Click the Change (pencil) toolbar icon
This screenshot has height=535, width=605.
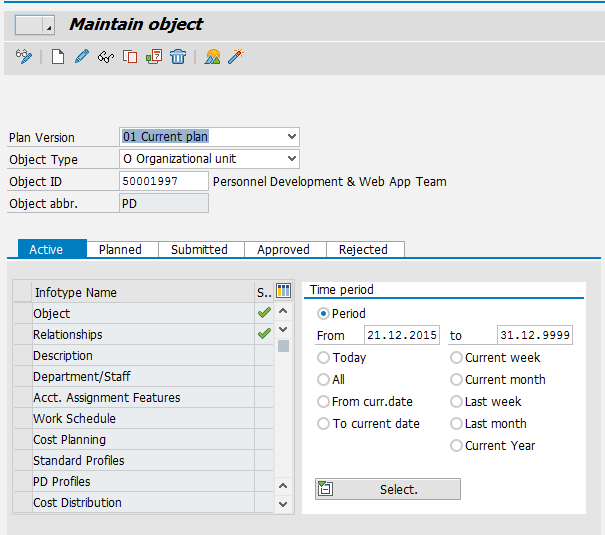(x=82, y=57)
